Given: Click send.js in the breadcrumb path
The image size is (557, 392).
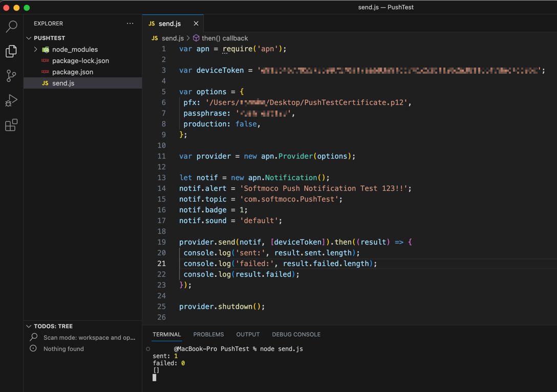Looking at the screenshot, I should click(x=172, y=38).
